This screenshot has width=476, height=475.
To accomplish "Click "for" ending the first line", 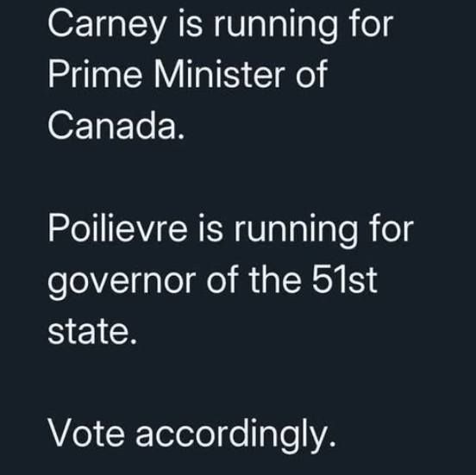I will (x=371, y=22).
